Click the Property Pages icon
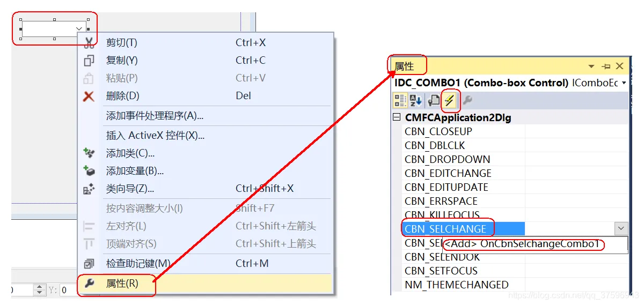Viewport: 644px width, 305px height. point(434,100)
